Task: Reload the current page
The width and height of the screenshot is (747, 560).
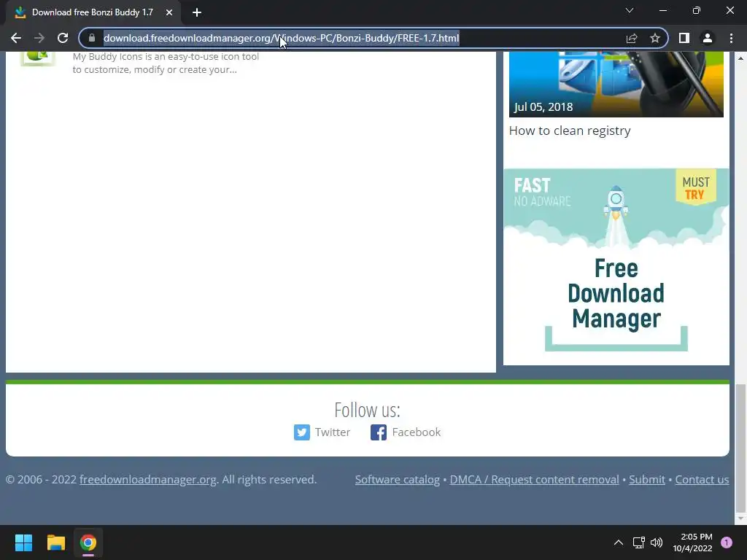Action: pyautogui.click(x=63, y=38)
